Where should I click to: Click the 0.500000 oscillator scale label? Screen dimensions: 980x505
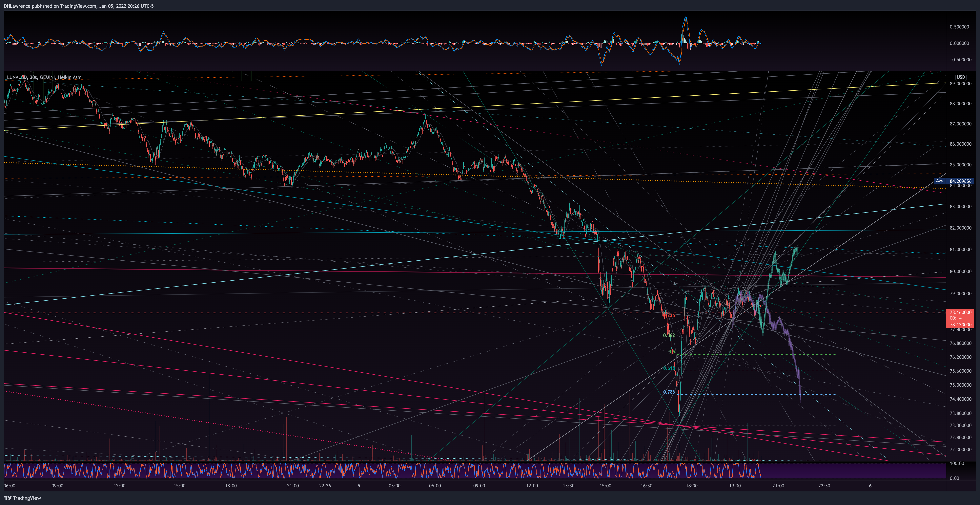(959, 27)
